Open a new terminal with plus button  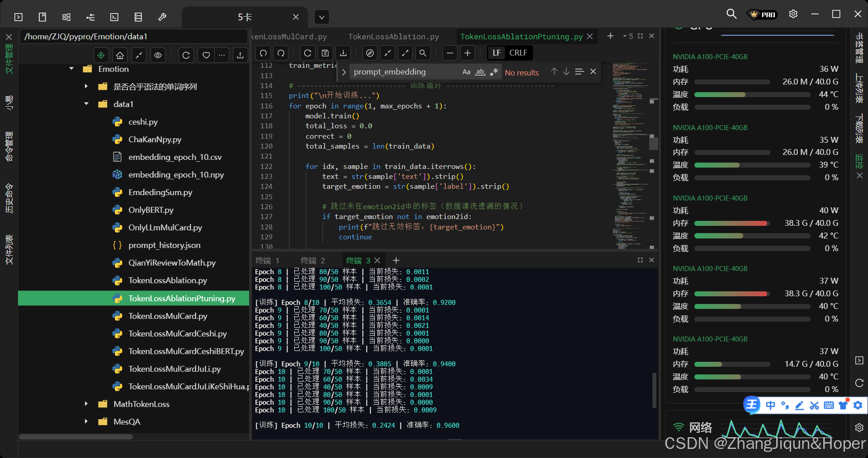tap(396, 261)
